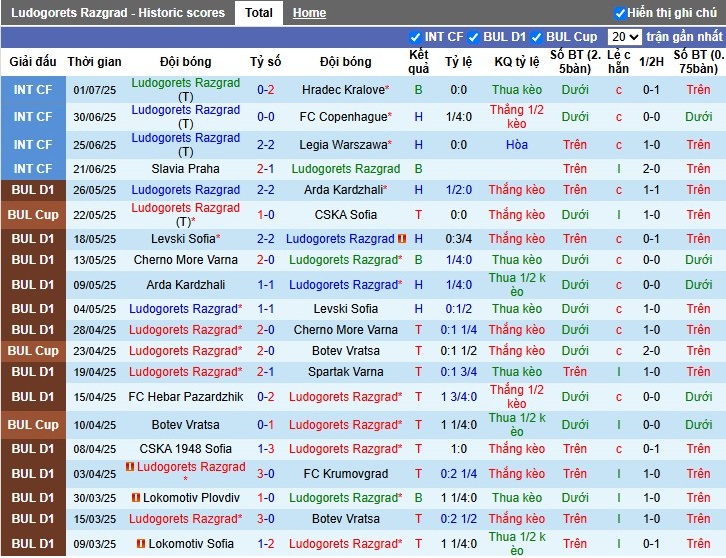
Task: Click red card icon beside Lokomotiv Plovdiv
Action: coord(136,497)
